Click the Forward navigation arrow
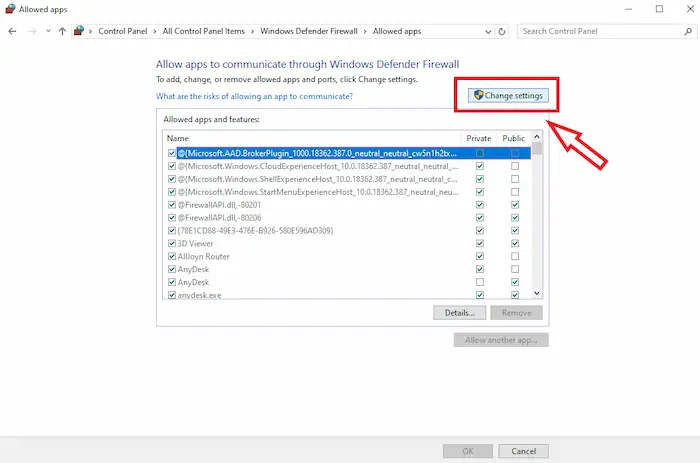 [32, 31]
